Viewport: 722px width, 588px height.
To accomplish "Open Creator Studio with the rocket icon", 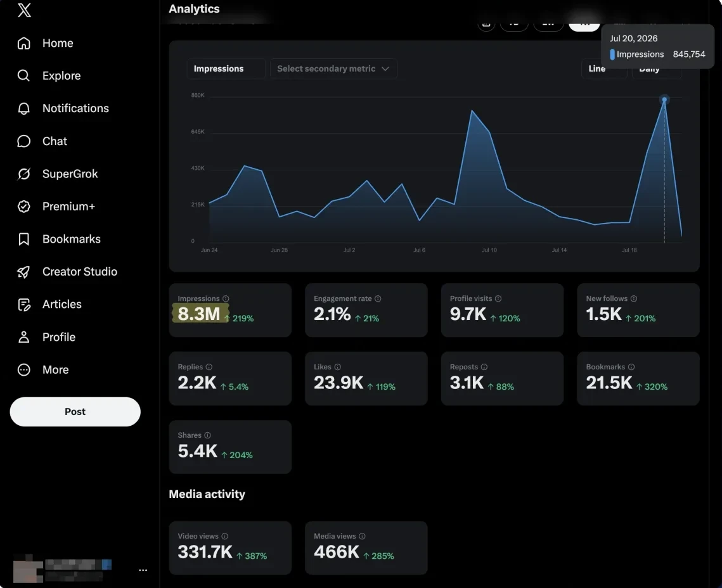I will click(x=67, y=272).
